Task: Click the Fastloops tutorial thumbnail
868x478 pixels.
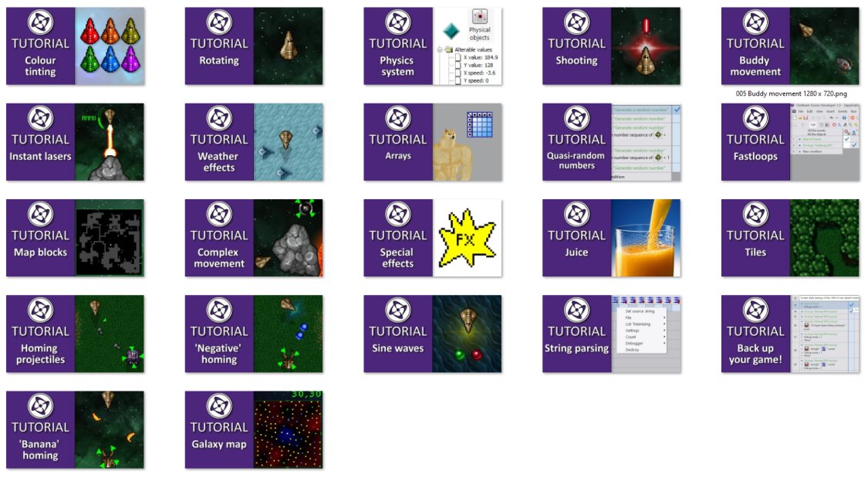Action: [x=790, y=142]
